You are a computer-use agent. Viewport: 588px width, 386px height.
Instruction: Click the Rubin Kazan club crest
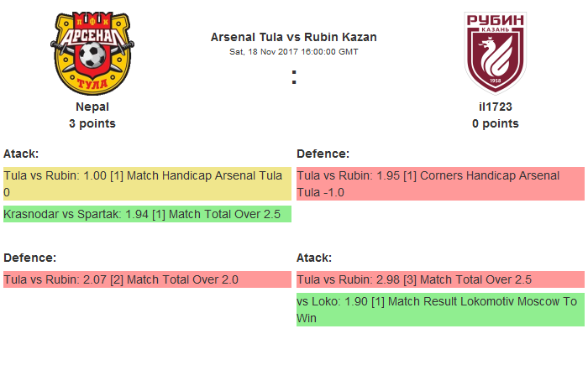tap(496, 52)
